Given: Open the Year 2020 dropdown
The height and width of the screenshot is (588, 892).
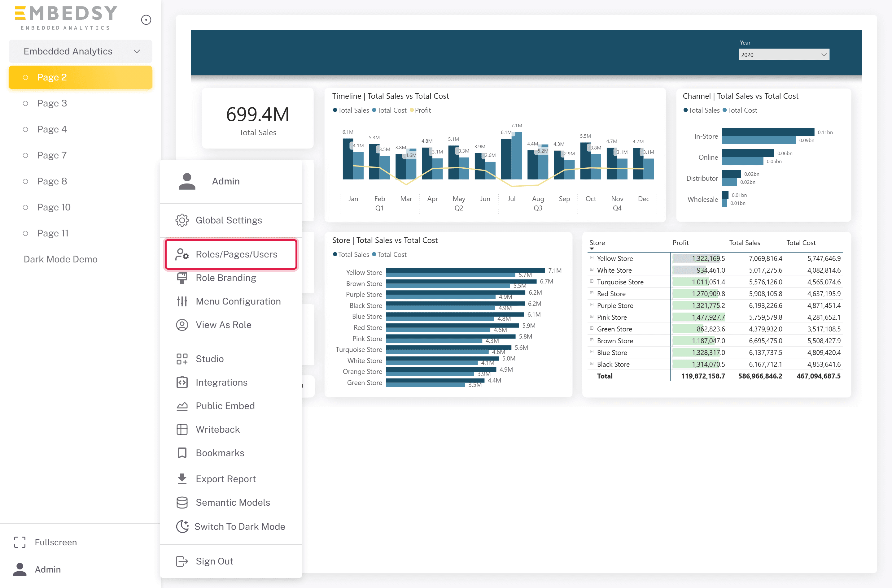Looking at the screenshot, I should point(784,55).
